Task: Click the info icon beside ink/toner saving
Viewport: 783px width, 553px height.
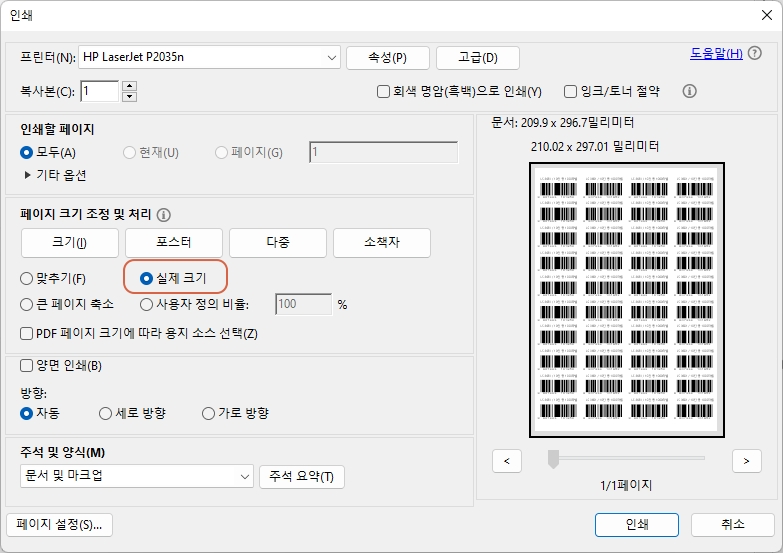Action: pyautogui.click(x=690, y=91)
